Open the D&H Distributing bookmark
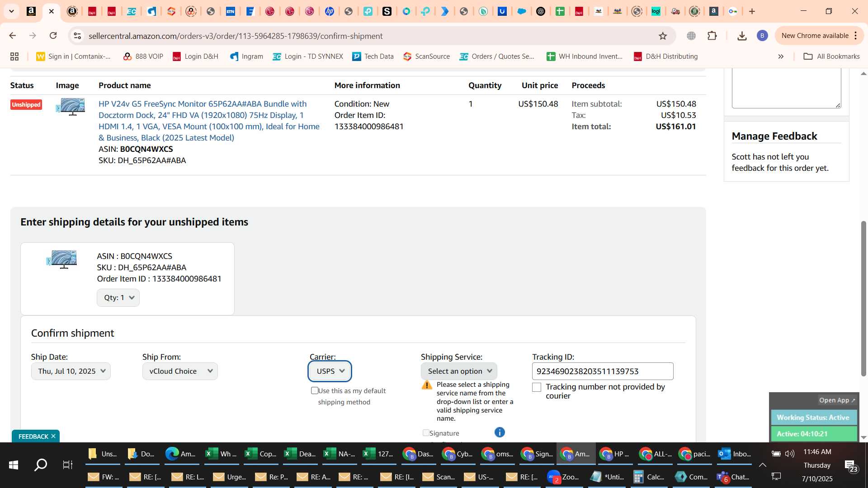The width and height of the screenshot is (868, 488). tap(665, 56)
